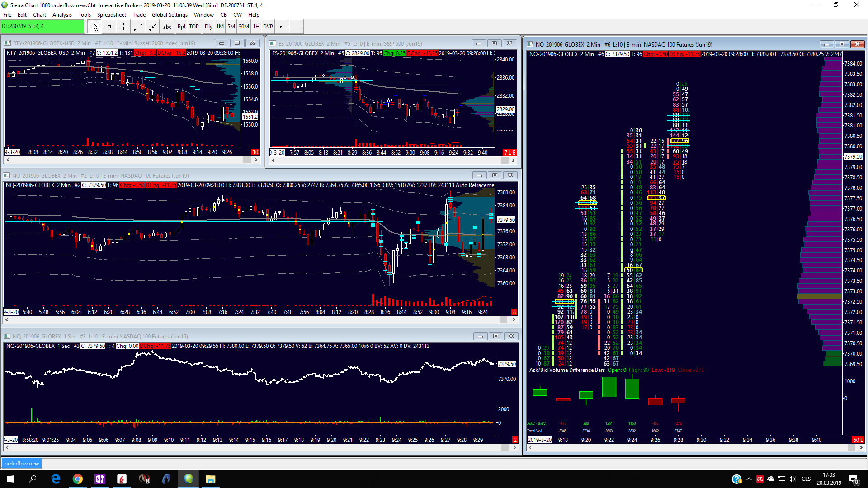Select the horizontal ray line tool
This screenshot has width=868, height=488.
[283, 27]
